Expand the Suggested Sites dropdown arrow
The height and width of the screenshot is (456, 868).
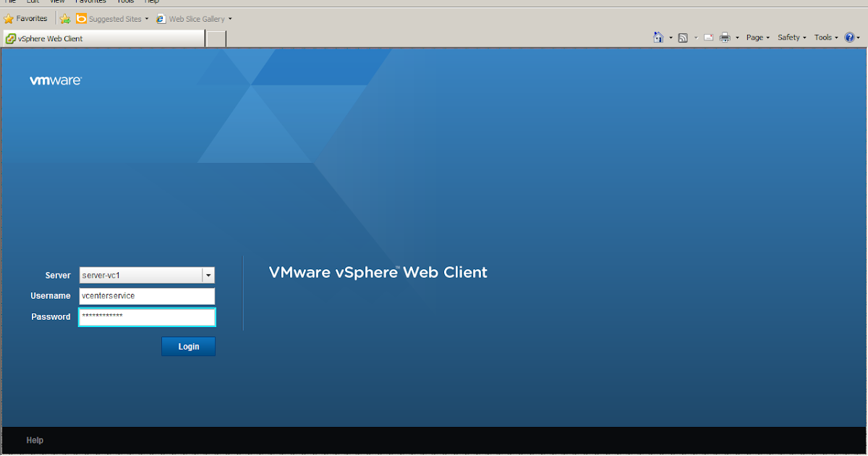click(147, 19)
